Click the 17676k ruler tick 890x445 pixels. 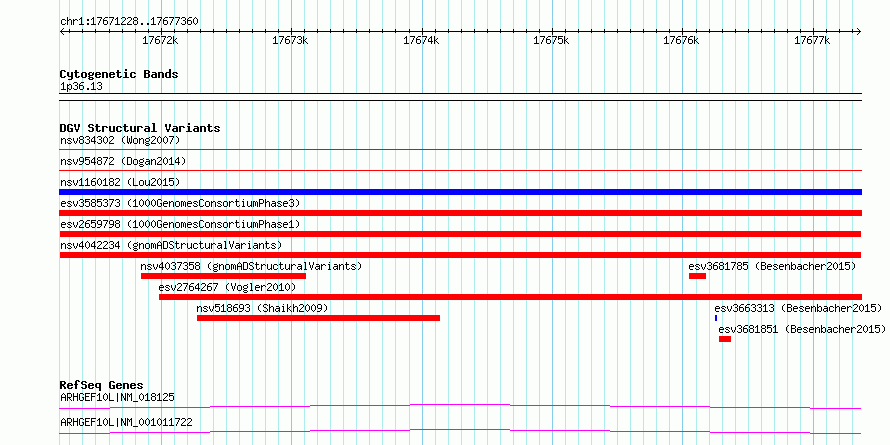(682, 40)
